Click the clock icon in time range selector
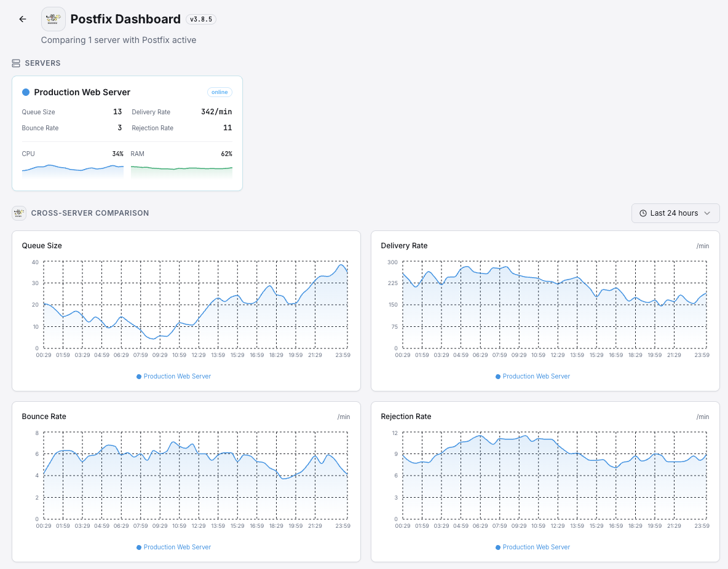 [x=643, y=213]
